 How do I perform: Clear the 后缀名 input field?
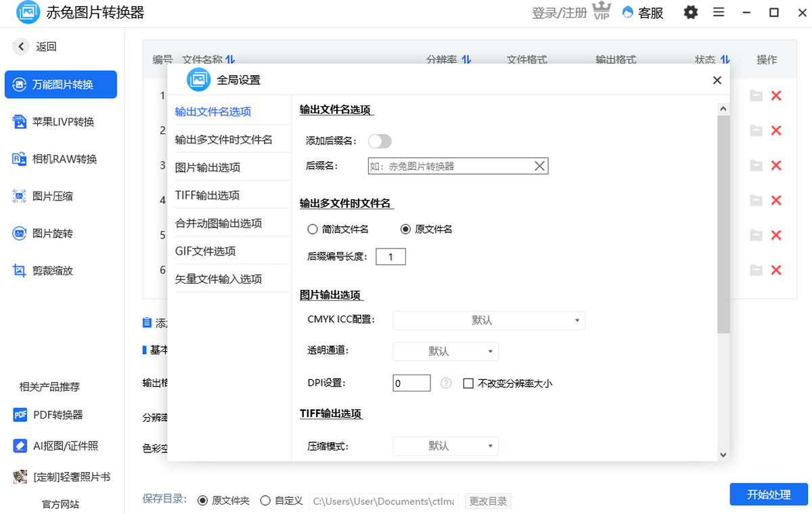539,165
